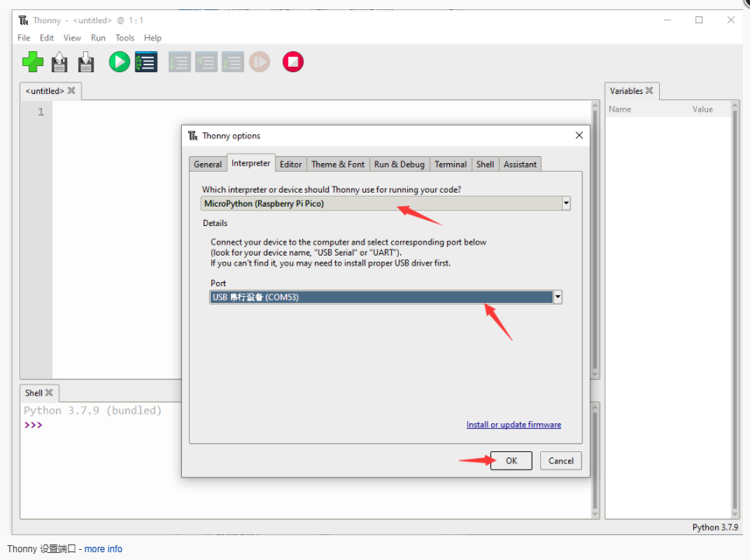Open the Theme & Font tab
Image resolution: width=750 pixels, height=560 pixels.
click(x=337, y=164)
